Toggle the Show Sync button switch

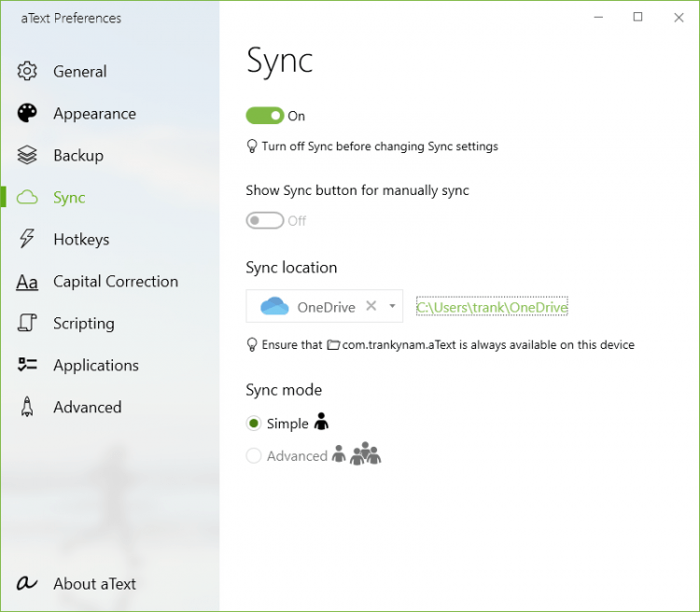pos(265,221)
